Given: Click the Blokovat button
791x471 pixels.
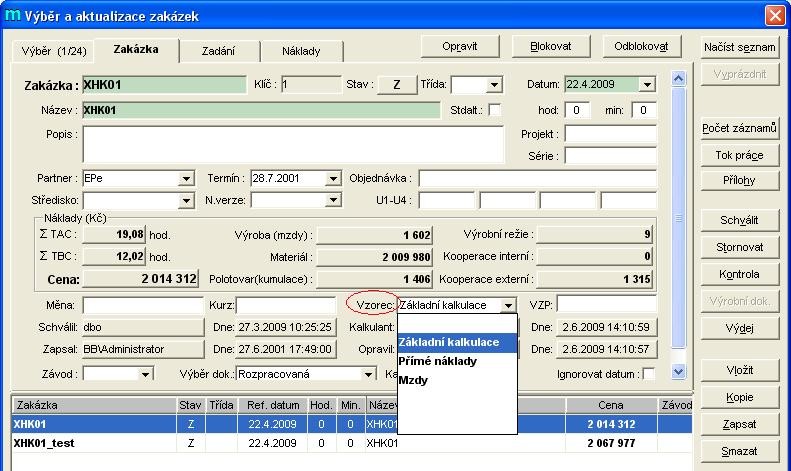Looking at the screenshot, I should [550, 46].
